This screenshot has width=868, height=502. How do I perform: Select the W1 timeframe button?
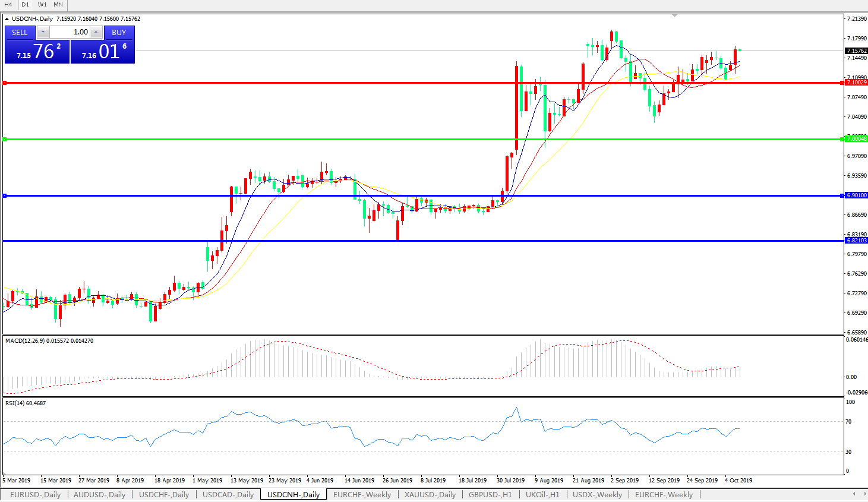[42, 4]
